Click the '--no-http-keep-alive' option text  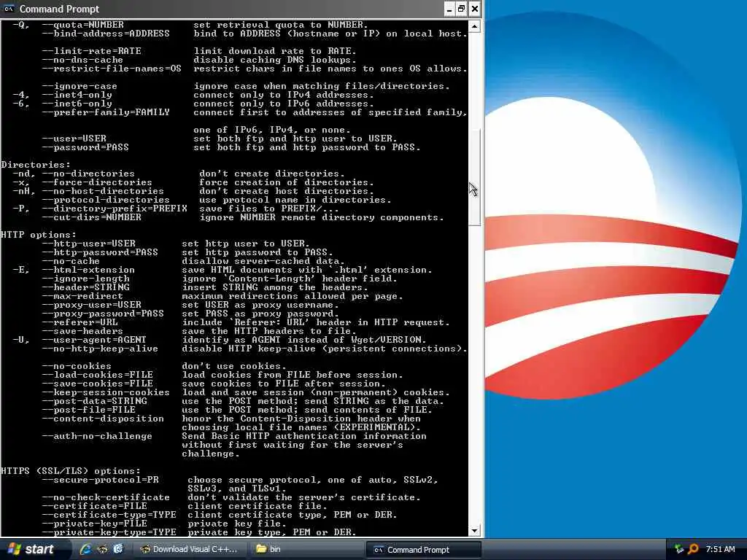click(99, 349)
